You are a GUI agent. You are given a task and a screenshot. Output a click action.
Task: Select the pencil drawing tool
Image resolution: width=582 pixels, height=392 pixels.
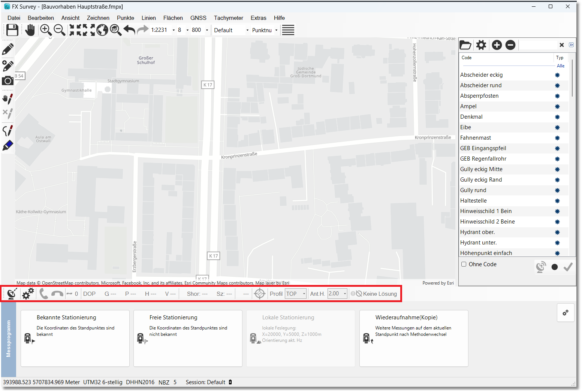[8, 49]
